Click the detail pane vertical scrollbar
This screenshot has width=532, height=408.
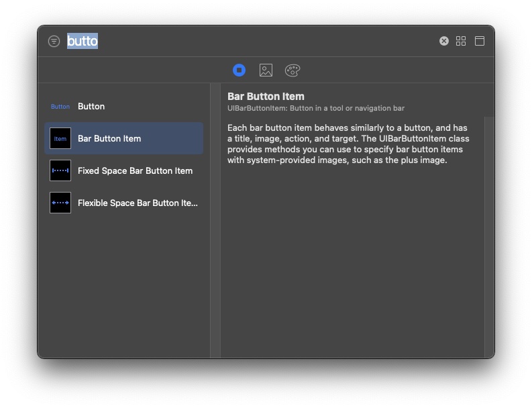489,237
